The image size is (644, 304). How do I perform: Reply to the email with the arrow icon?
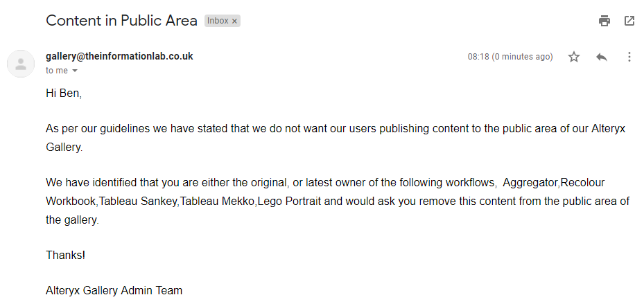pyautogui.click(x=602, y=57)
